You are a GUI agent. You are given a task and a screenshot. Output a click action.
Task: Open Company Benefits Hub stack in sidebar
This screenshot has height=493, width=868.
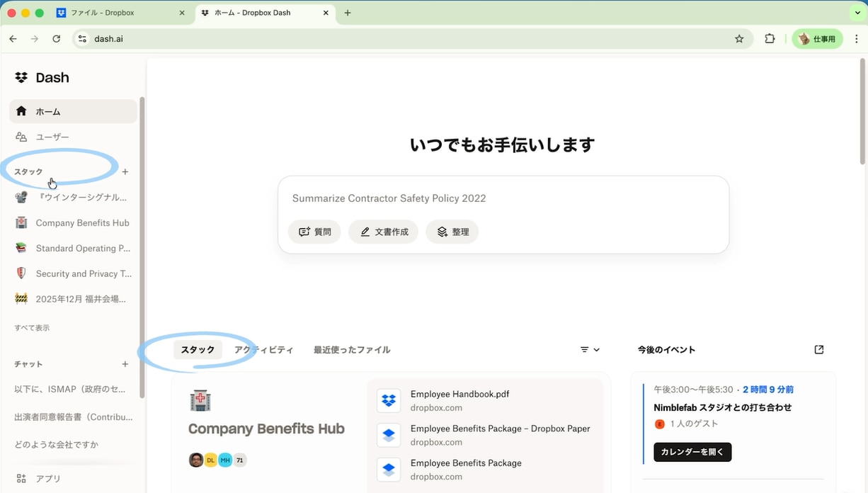[82, 223]
